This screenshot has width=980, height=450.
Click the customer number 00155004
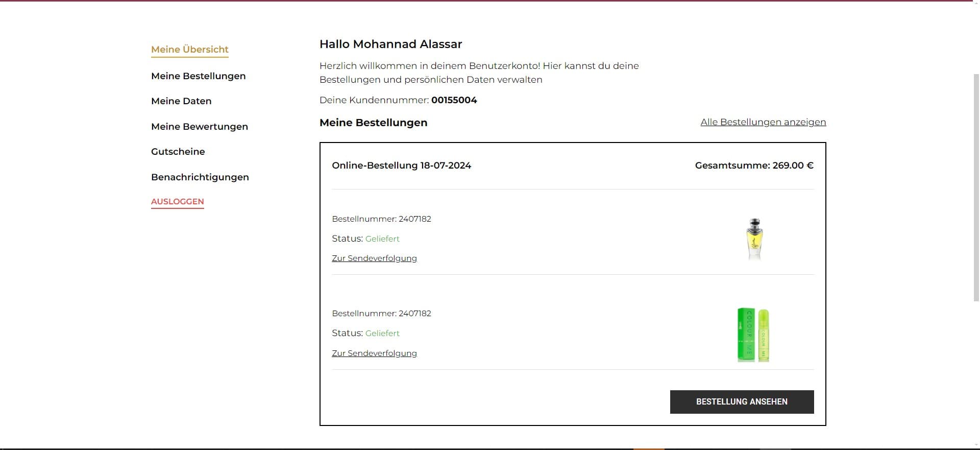pyautogui.click(x=454, y=100)
